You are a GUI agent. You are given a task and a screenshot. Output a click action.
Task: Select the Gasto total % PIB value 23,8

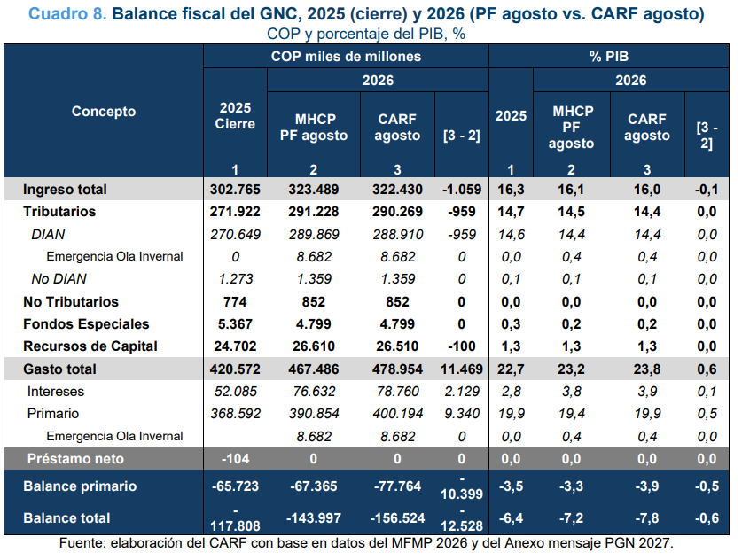(x=647, y=369)
